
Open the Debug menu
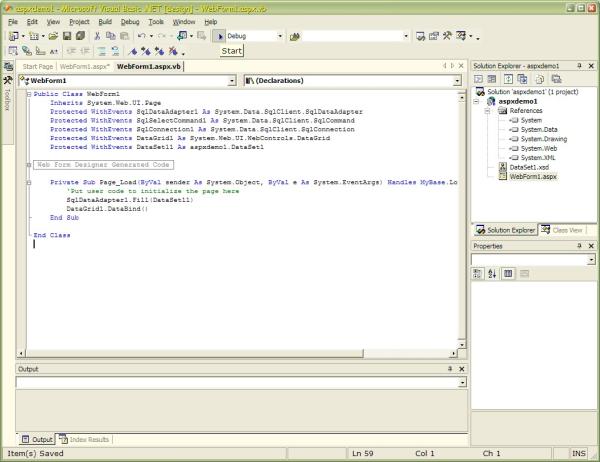pyautogui.click(x=130, y=22)
